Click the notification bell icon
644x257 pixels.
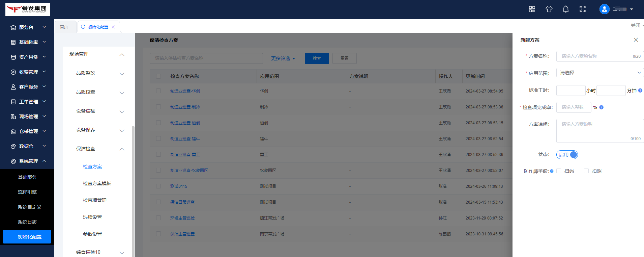pos(566,9)
